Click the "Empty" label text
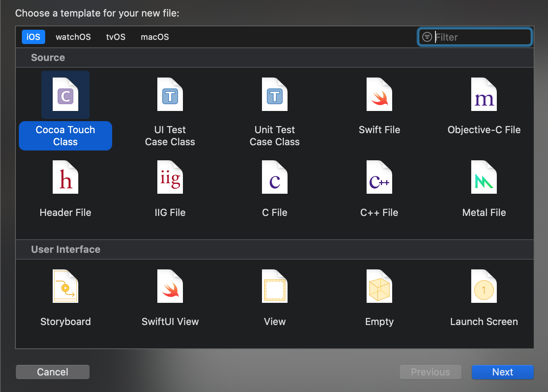548x392 pixels. [x=379, y=322]
